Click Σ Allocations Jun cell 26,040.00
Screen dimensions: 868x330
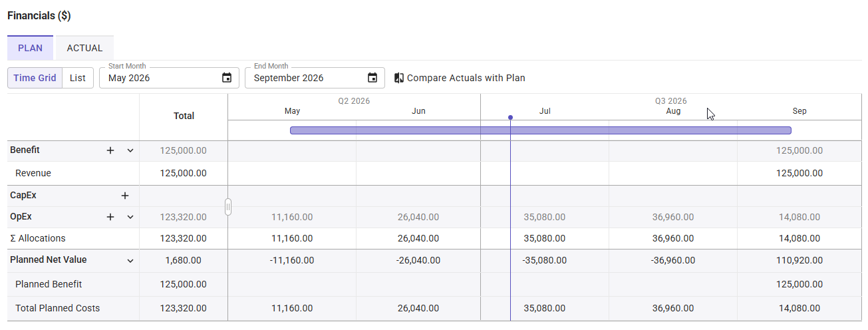(418, 238)
